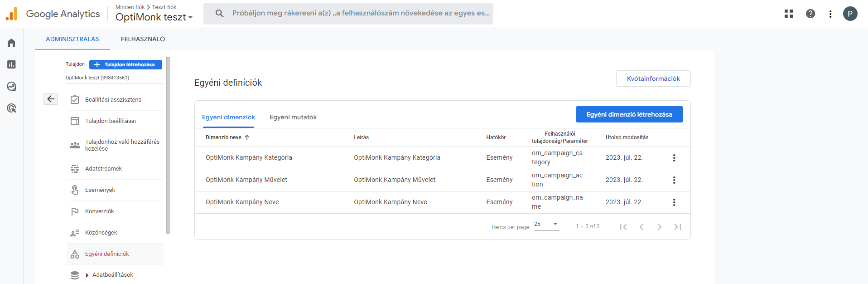Click the Egyéni definíciók shapes icon
Viewport: 868px width, 284px height.
(75, 254)
